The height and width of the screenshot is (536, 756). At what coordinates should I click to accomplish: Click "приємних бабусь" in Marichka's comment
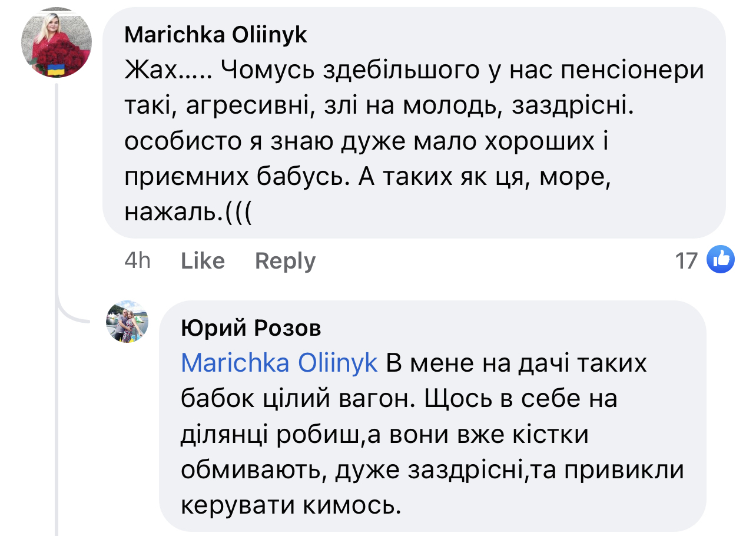(x=238, y=178)
